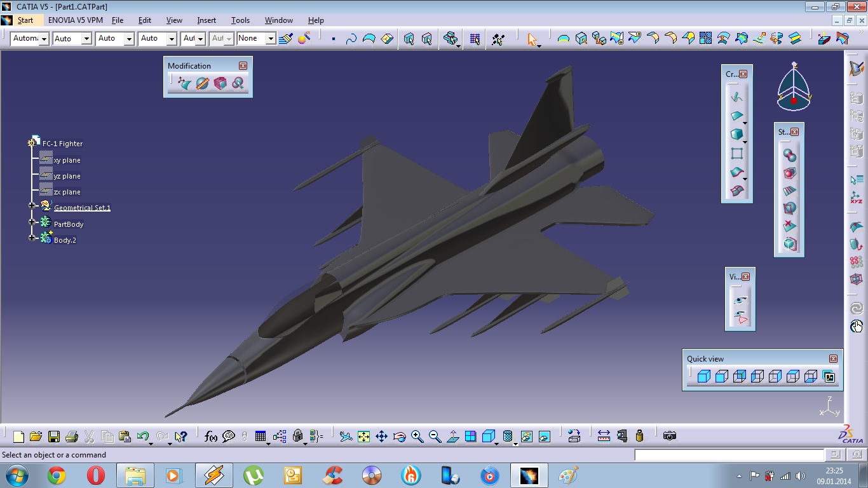Open the Tools menu
The width and height of the screenshot is (868, 488).
240,20
